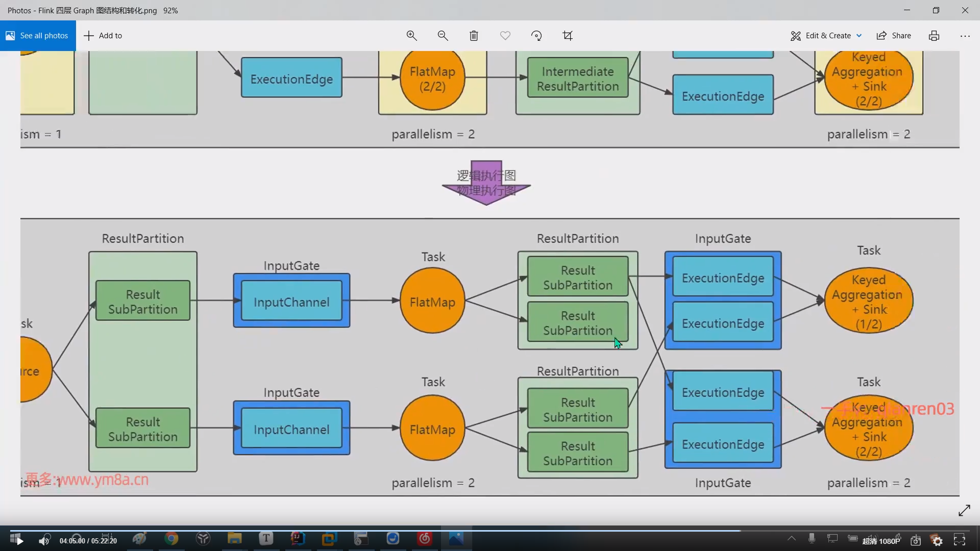Rotate the image with rotate icon
This screenshot has width=980, height=551.
(x=536, y=36)
